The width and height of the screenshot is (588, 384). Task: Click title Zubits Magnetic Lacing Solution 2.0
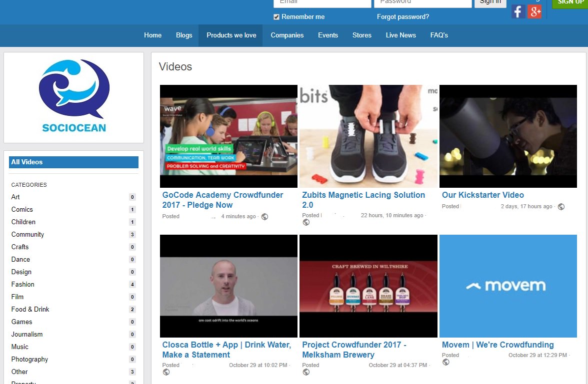363,200
